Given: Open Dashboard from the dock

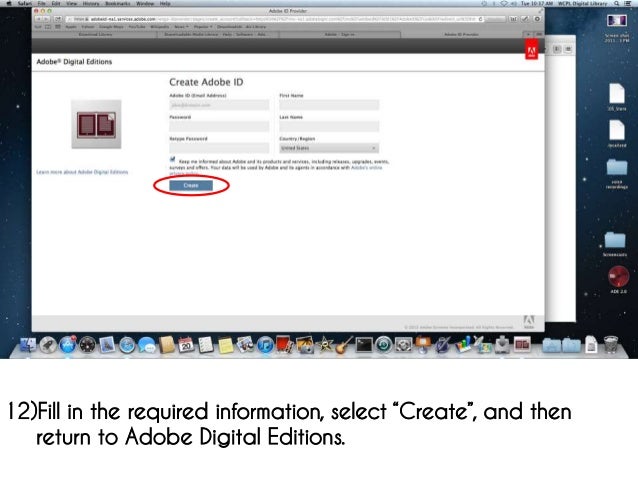Looking at the screenshot, I should pos(87,345).
